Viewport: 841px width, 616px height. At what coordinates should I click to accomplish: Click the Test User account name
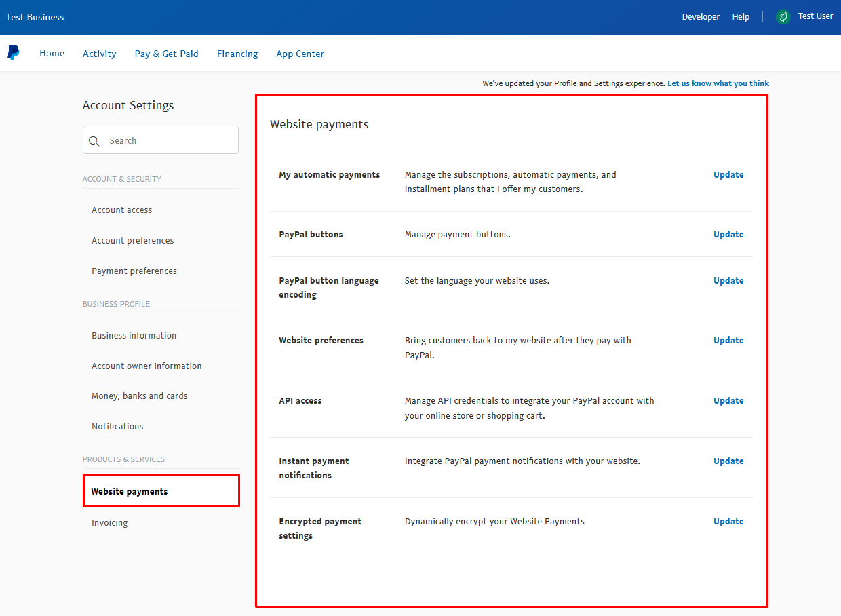point(815,16)
